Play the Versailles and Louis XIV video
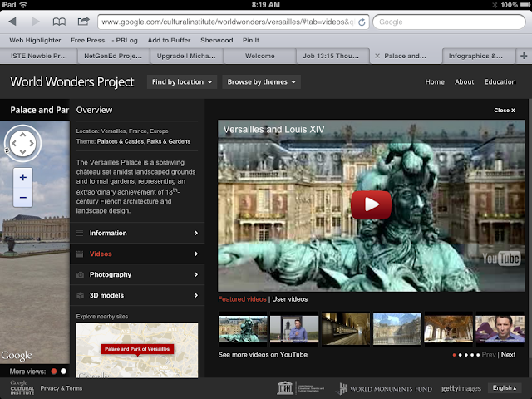Screen dimensions: 532x399 [372, 204]
